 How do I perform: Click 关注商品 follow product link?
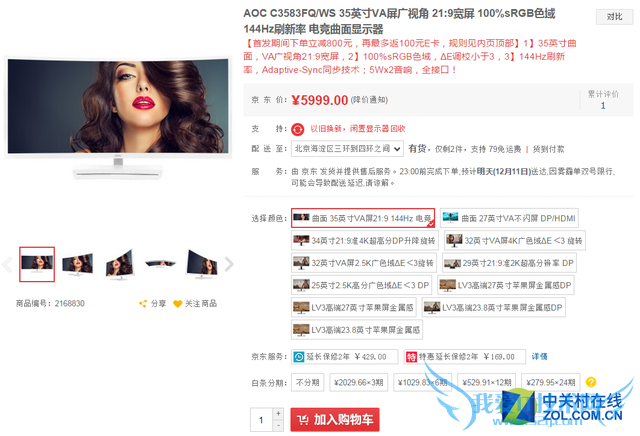pos(201,304)
